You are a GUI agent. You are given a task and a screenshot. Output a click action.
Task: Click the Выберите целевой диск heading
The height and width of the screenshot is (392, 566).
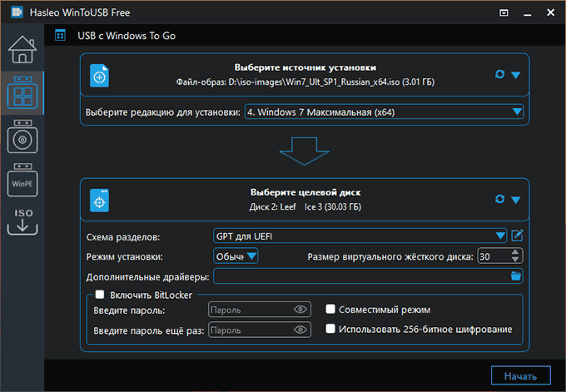(305, 192)
